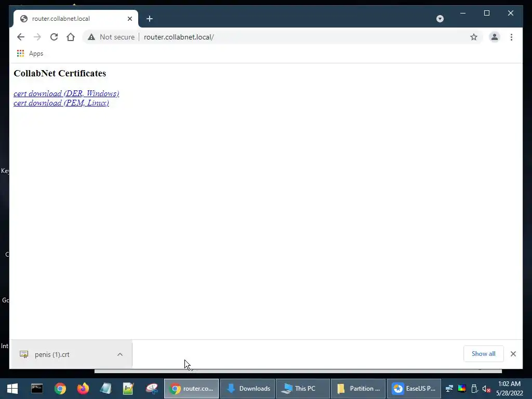Bookmark this page with the star
This screenshot has width=532, height=399.
pyautogui.click(x=474, y=37)
